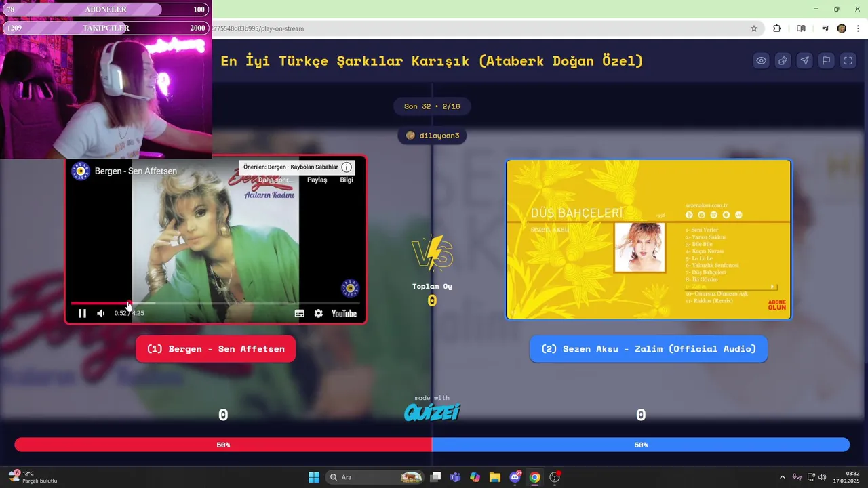
Task: Open the network tray icon
Action: tap(812, 477)
